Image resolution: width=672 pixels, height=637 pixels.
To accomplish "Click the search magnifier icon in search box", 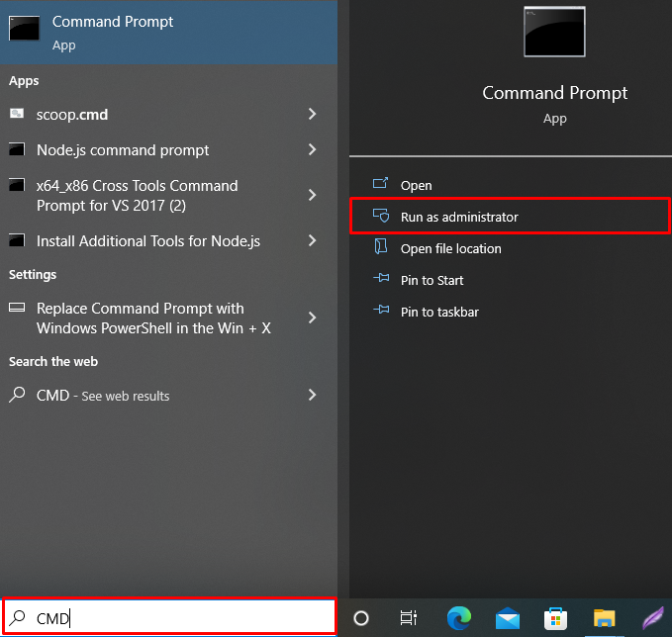I will pos(18,617).
